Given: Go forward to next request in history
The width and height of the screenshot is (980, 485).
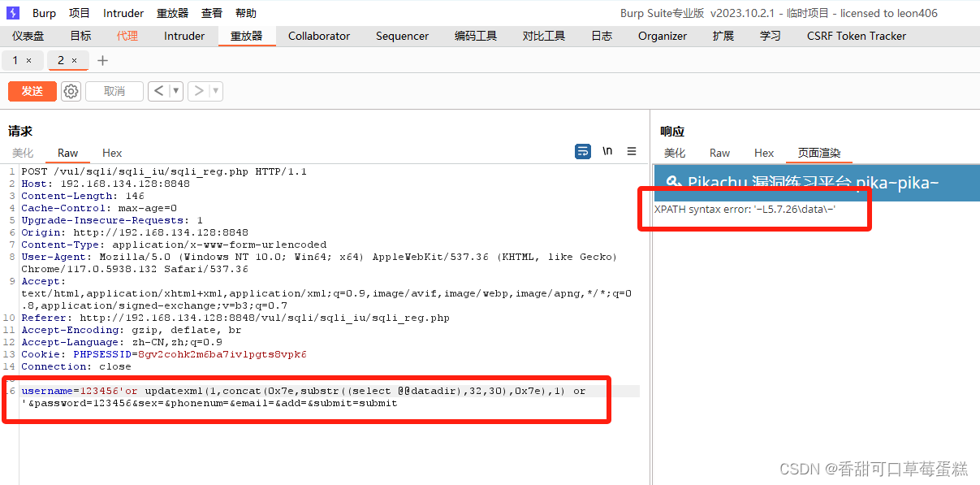Looking at the screenshot, I should 198,91.
